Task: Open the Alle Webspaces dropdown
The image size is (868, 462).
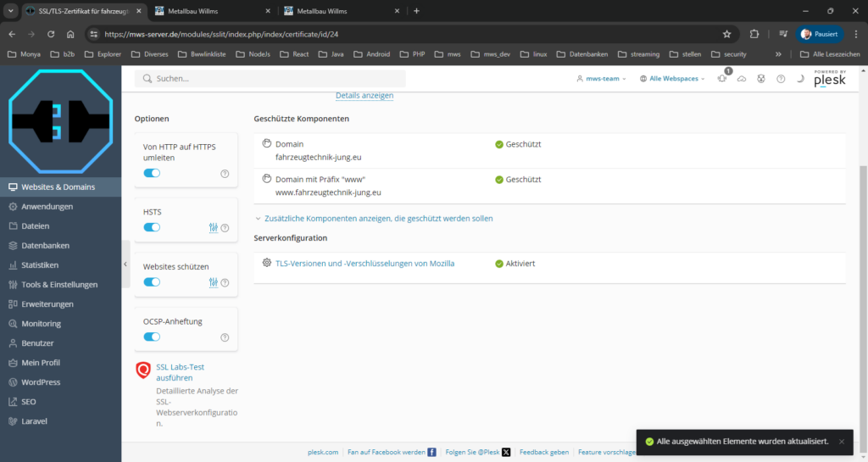Action: pyautogui.click(x=672, y=79)
